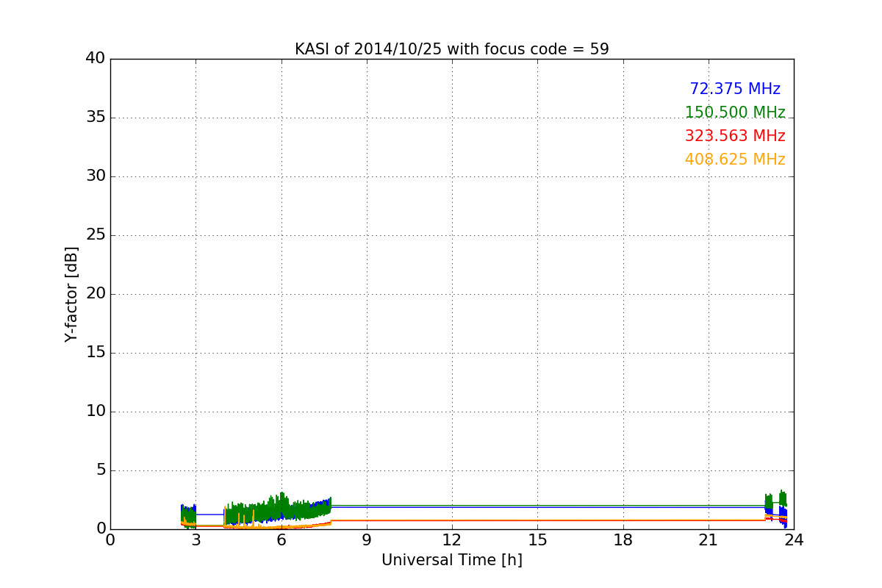Click the y-axis tick label 20
Screen dimensions: 882x588
pyautogui.click(x=96, y=294)
